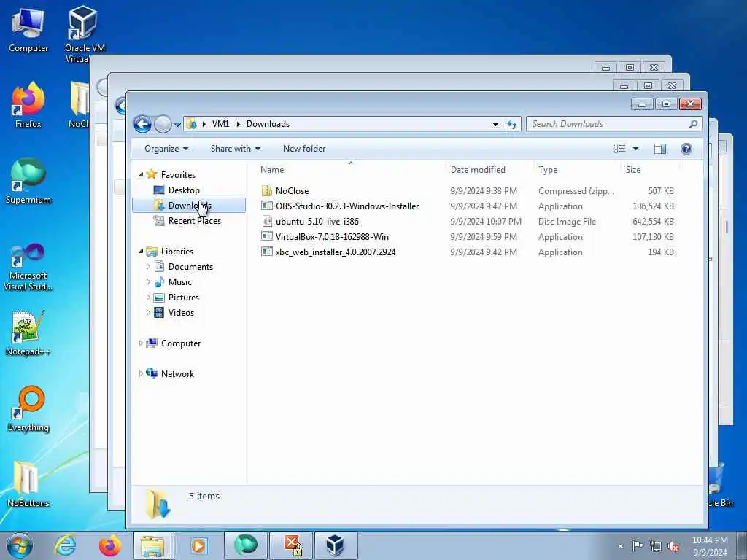This screenshot has width=747, height=560.
Task: Select the VirtualBox-7.0.18 installer icon
Action: pyautogui.click(x=267, y=236)
